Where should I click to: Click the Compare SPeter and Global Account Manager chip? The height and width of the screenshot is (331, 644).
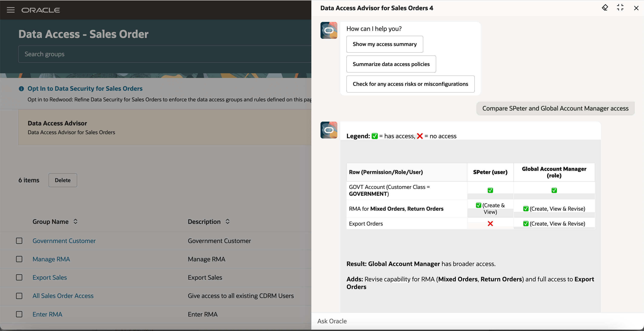[555, 108]
